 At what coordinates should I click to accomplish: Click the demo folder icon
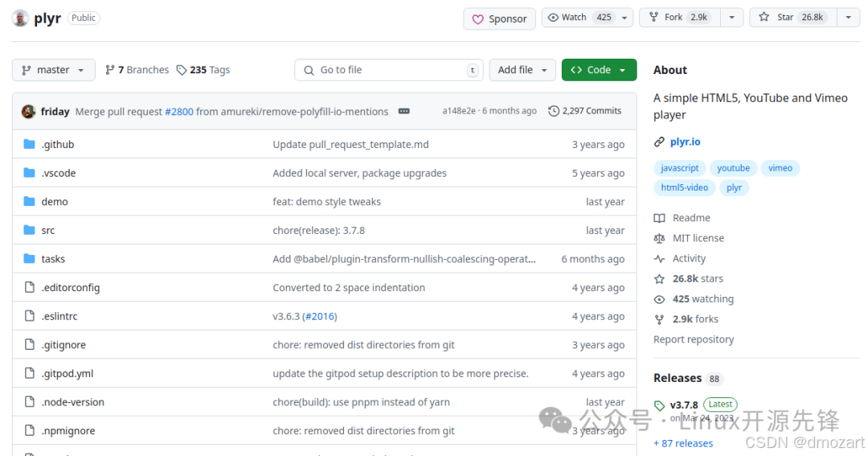(x=30, y=201)
